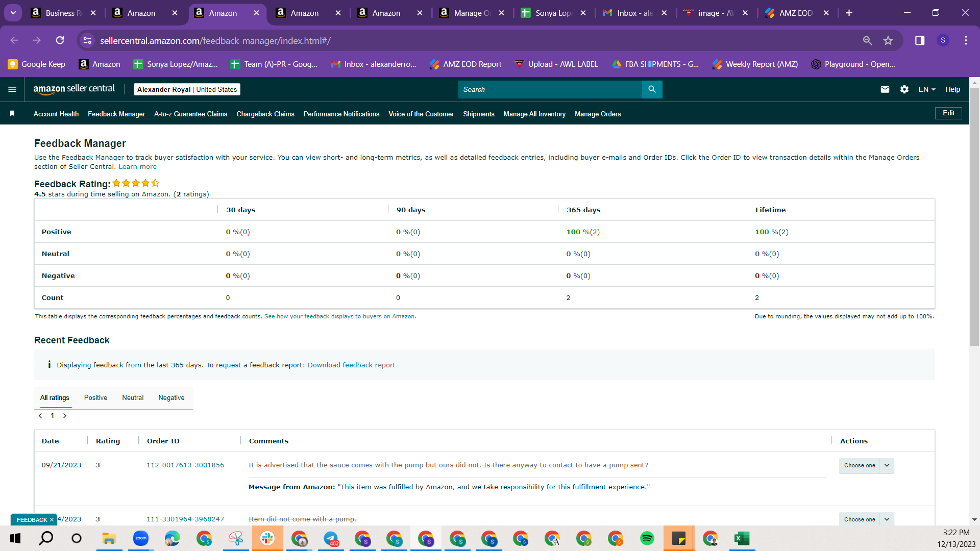
Task: Switch to the Positive ratings tab
Action: (95, 398)
